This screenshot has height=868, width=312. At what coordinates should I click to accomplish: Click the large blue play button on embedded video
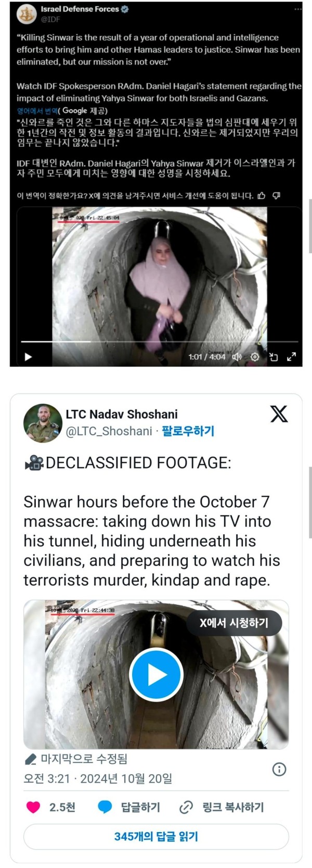[x=156, y=675]
